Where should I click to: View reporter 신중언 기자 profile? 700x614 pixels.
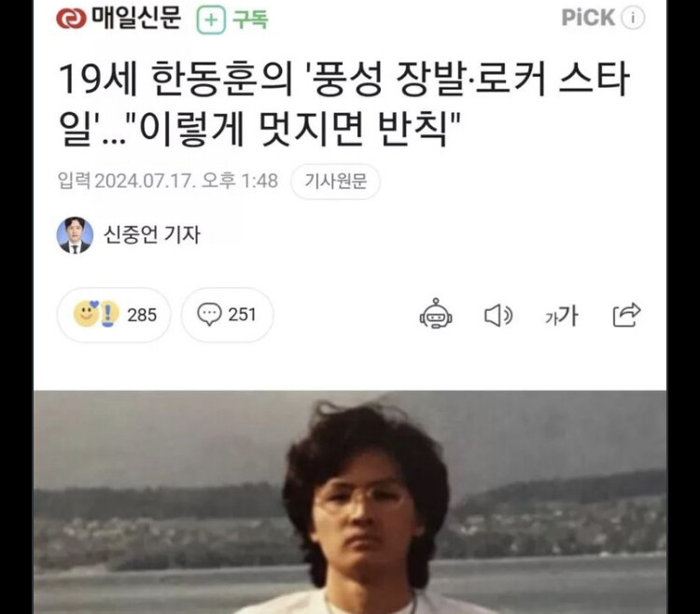coord(152,235)
